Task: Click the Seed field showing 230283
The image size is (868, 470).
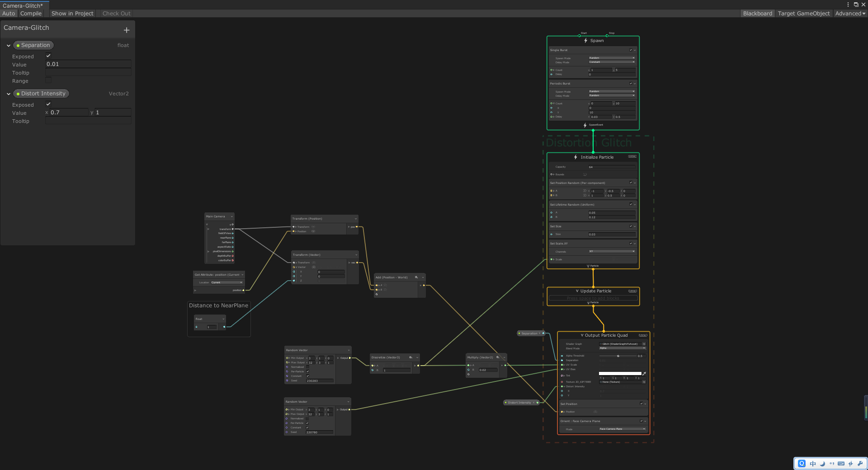Action: (x=319, y=381)
